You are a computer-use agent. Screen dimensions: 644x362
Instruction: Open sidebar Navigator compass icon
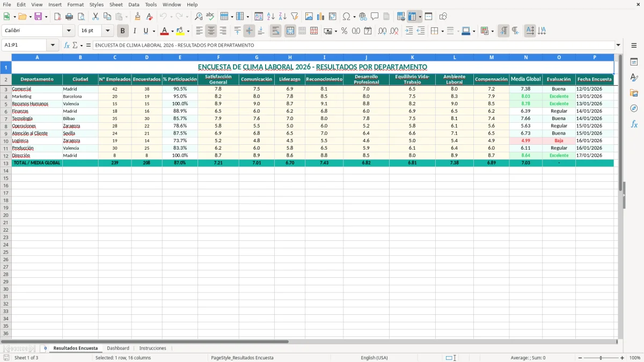(x=634, y=108)
